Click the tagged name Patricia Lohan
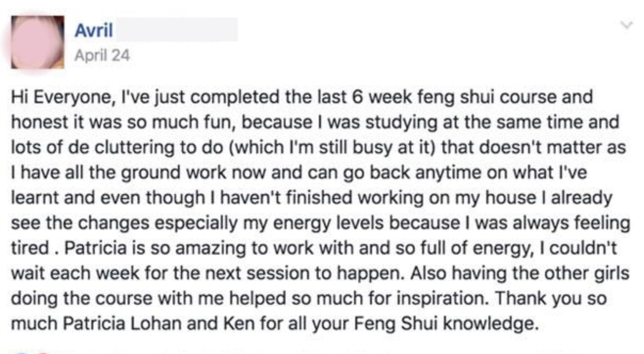 [x=122, y=323]
